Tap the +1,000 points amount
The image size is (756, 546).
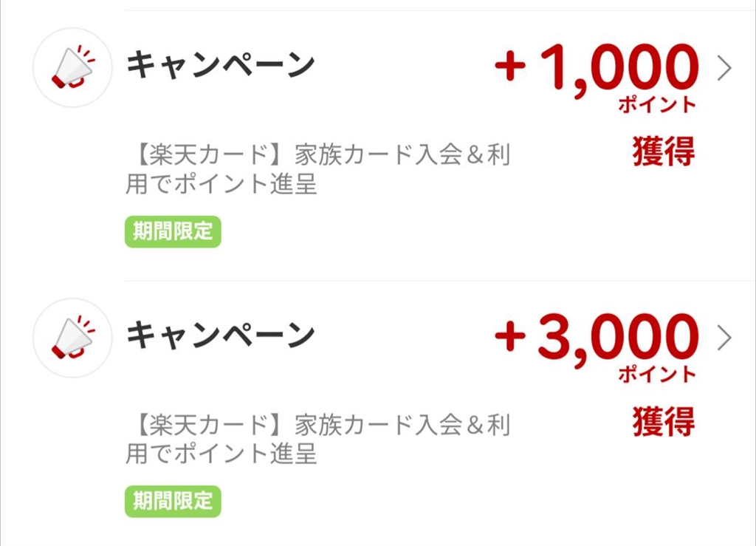(597, 66)
